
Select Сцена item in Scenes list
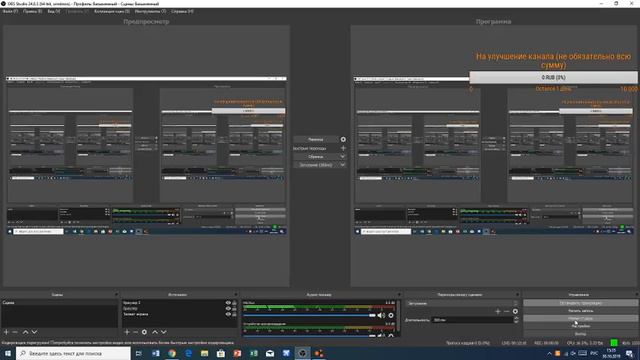59,303
